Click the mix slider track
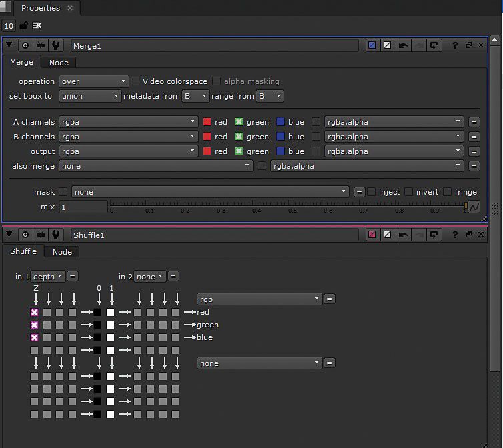 (x=287, y=204)
